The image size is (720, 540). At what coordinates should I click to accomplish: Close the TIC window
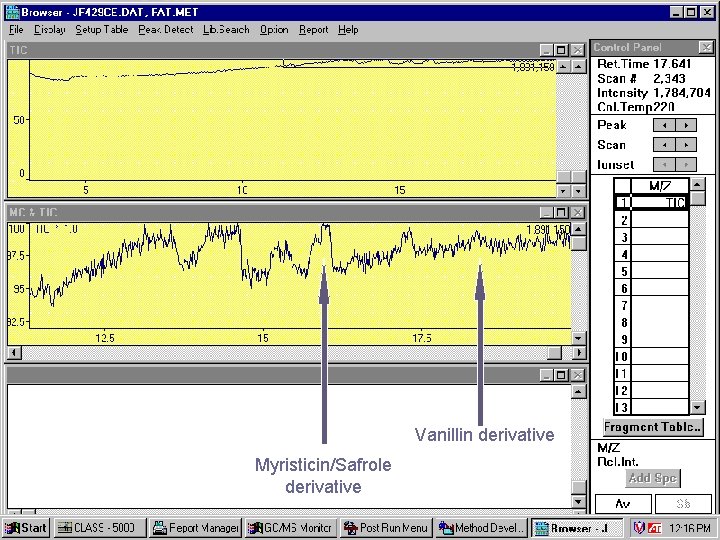point(577,50)
